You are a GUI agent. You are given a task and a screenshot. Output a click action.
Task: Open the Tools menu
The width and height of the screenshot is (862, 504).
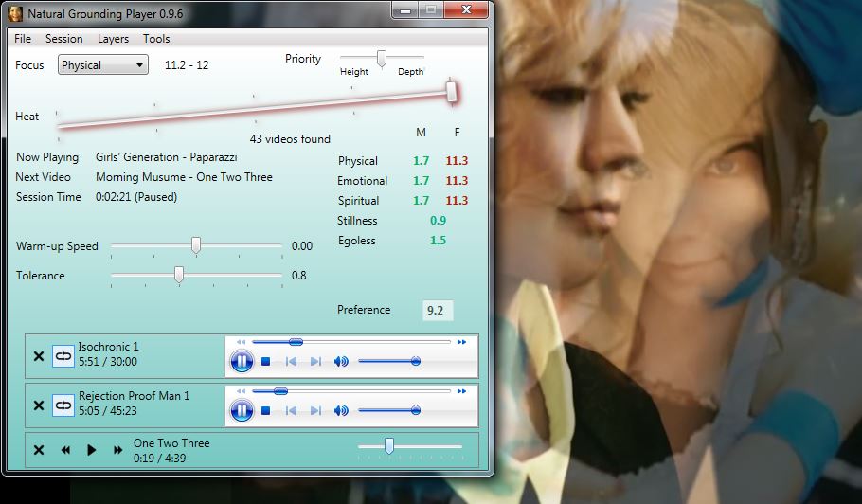coord(156,39)
